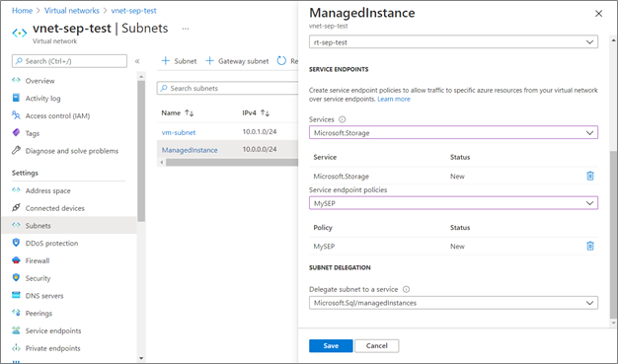
Task: Go to DDoS protection menu item
Action: point(51,243)
